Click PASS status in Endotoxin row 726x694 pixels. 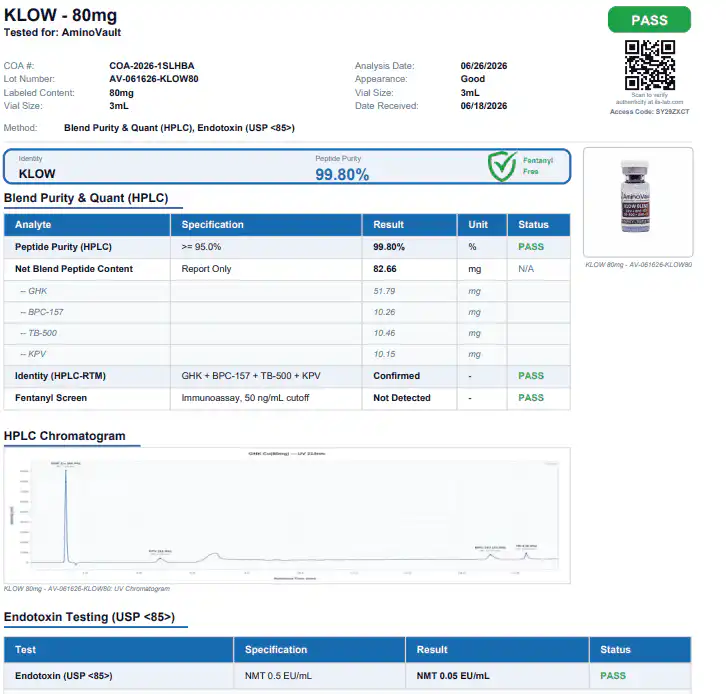613,675
